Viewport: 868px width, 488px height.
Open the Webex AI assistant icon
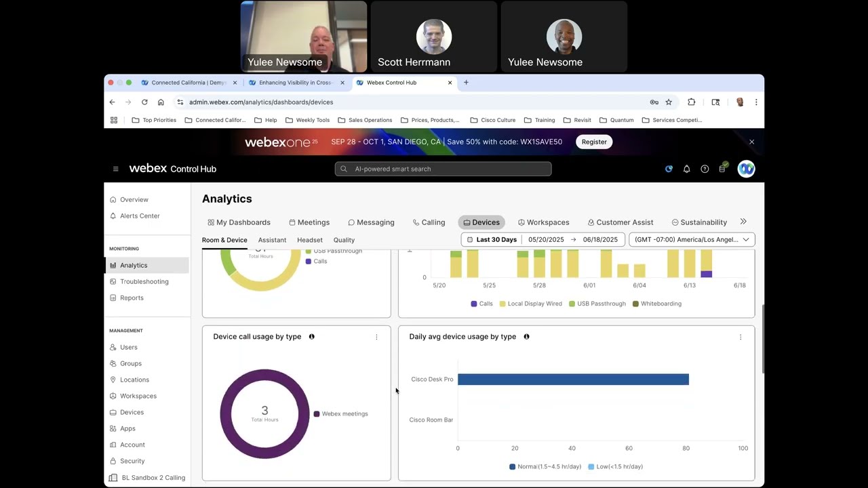click(x=669, y=169)
